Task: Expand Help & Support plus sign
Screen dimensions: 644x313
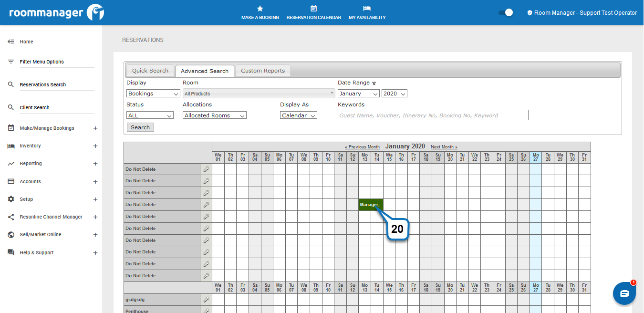Action: (95, 253)
